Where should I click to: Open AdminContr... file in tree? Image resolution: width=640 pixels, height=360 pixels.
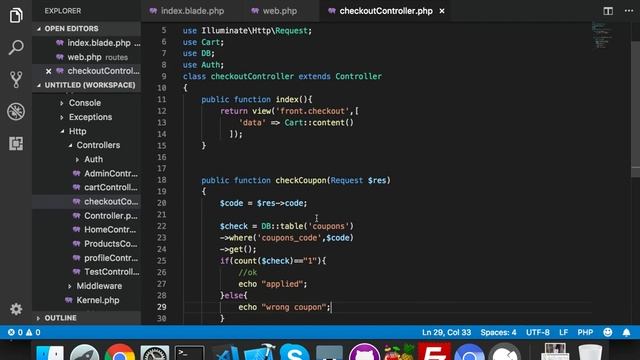click(x=110, y=173)
